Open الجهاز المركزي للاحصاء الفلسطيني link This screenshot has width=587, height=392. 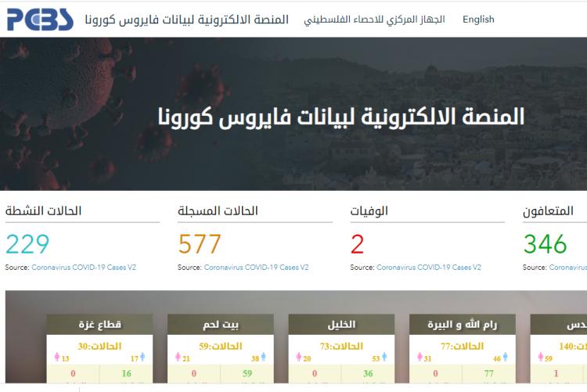coord(374,20)
